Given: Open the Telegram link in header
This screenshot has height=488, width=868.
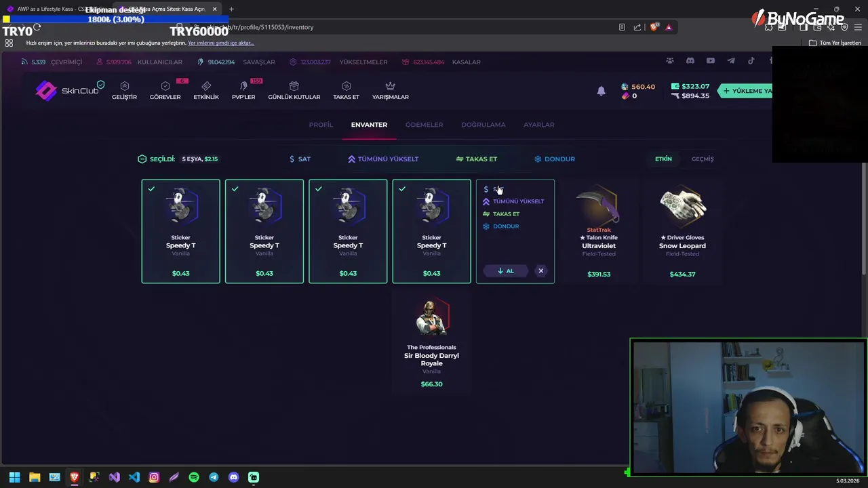Looking at the screenshot, I should [731, 61].
